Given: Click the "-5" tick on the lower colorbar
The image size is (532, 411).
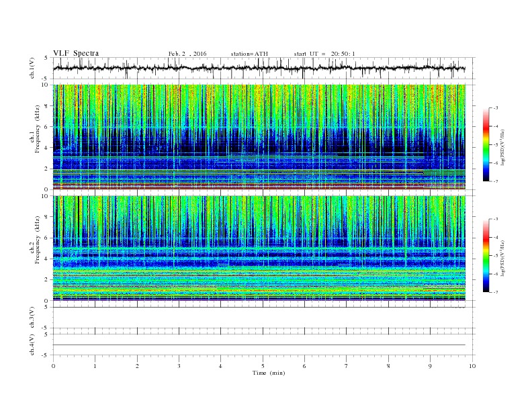Looking at the screenshot, I should (x=496, y=256).
